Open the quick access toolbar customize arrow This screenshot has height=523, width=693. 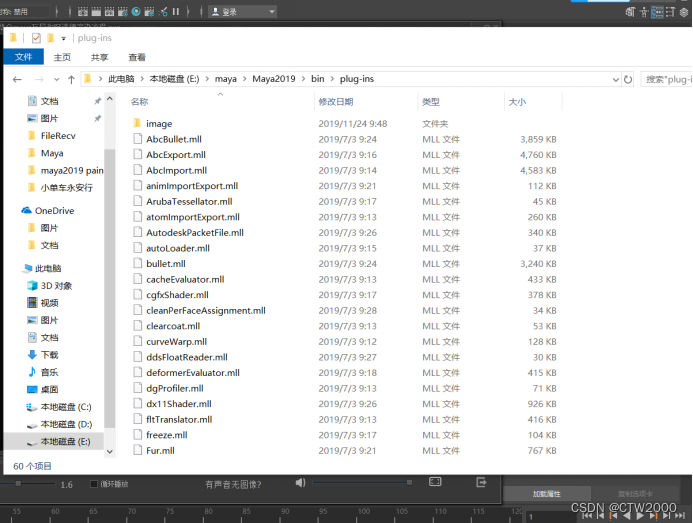coord(64,38)
